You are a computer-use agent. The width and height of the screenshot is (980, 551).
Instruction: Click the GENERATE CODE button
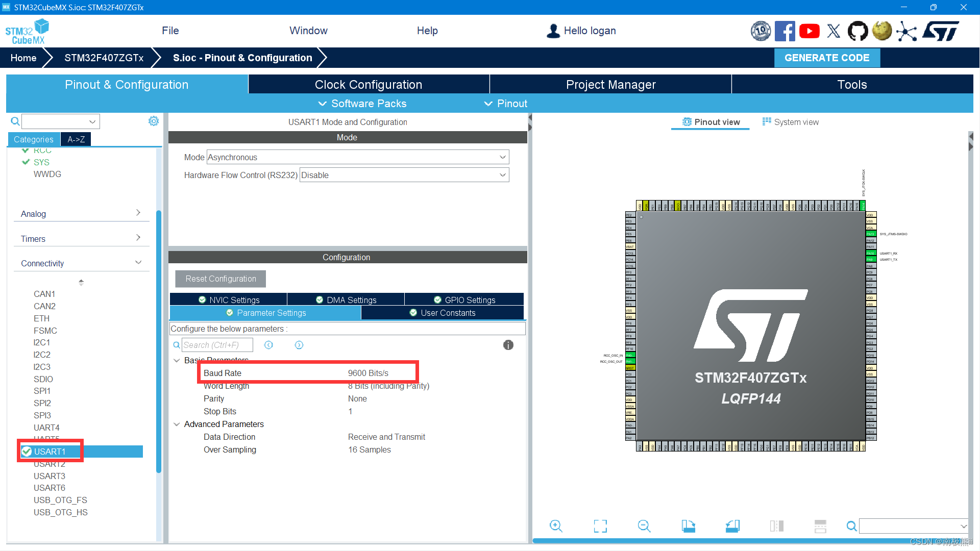pyautogui.click(x=826, y=58)
